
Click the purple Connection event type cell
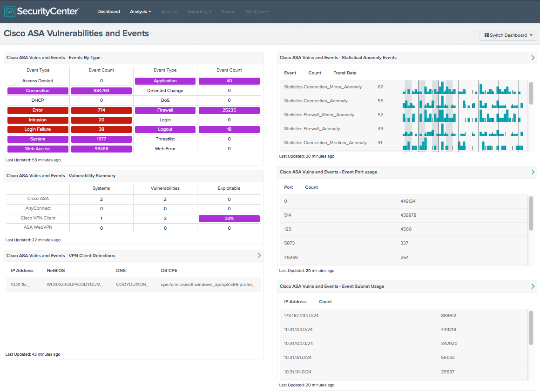(38, 91)
